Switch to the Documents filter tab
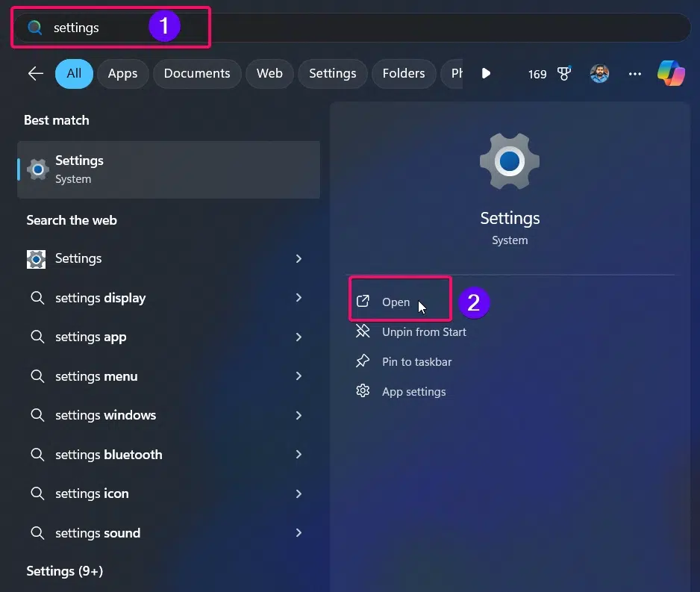Screen dimensions: 700x592 pos(197,74)
